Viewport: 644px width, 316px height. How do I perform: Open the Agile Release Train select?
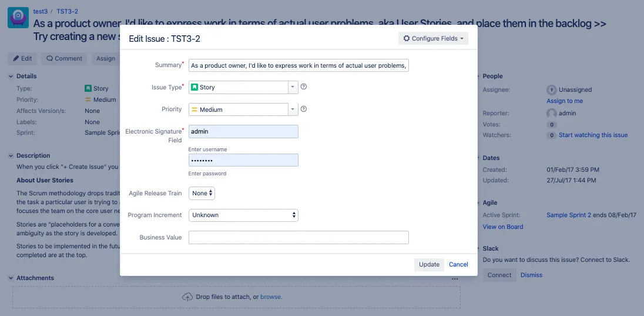tap(202, 193)
